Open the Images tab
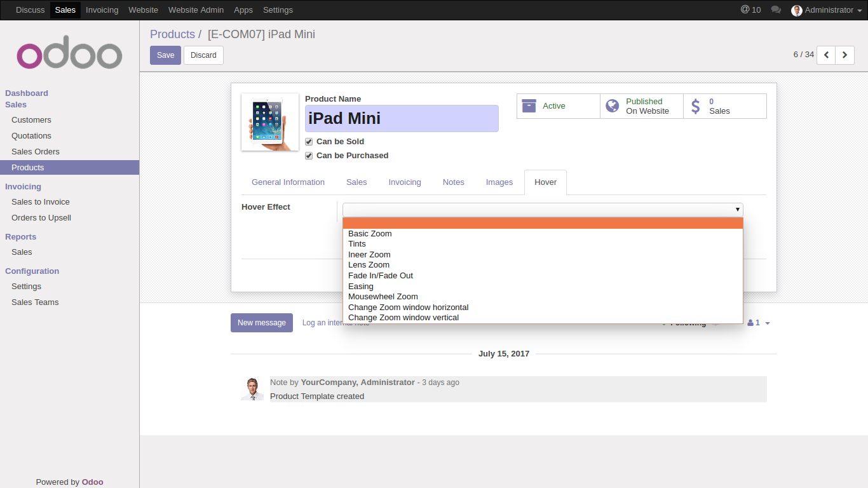This screenshot has width=868, height=488. (x=499, y=182)
